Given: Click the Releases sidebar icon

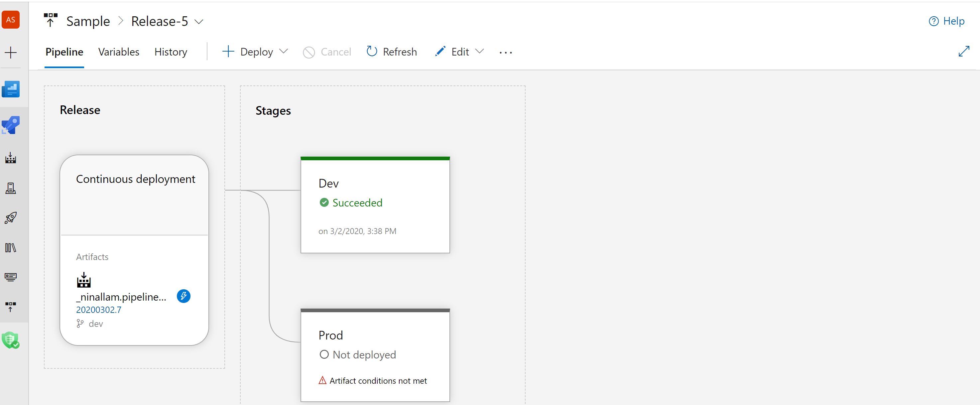Looking at the screenshot, I should [11, 217].
